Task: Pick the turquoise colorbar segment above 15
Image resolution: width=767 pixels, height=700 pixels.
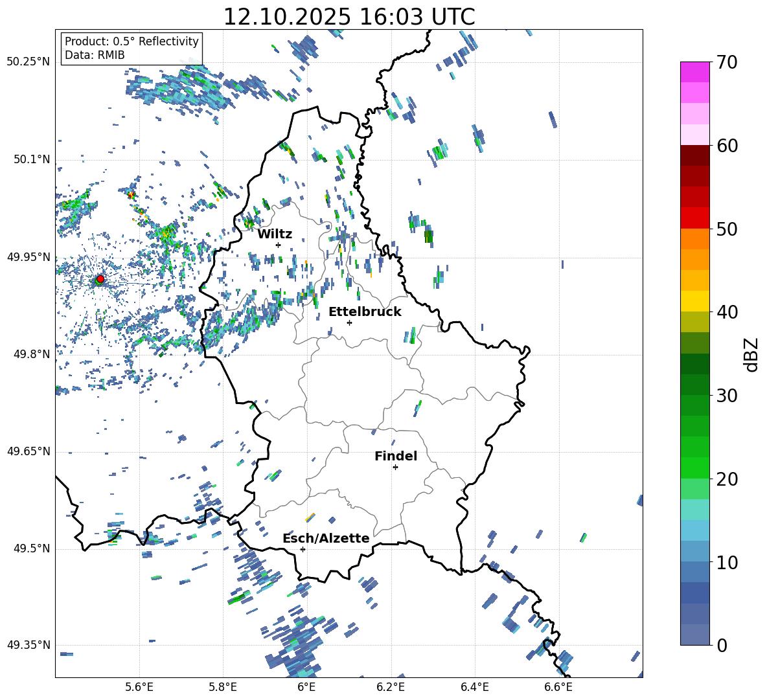Action: pyautogui.click(x=694, y=510)
